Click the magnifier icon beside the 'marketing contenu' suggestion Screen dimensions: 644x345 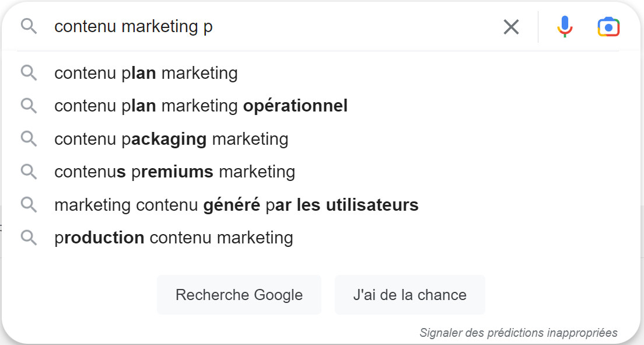pyautogui.click(x=28, y=205)
